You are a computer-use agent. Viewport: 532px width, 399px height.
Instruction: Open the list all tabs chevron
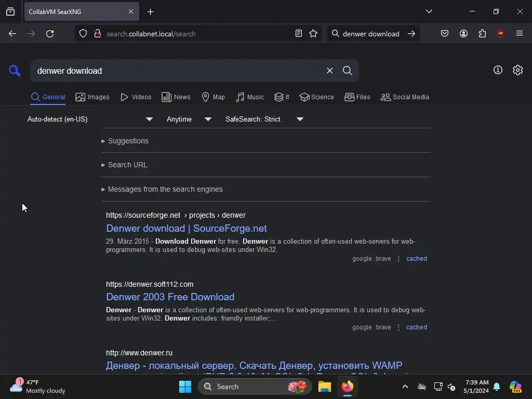[429, 11]
